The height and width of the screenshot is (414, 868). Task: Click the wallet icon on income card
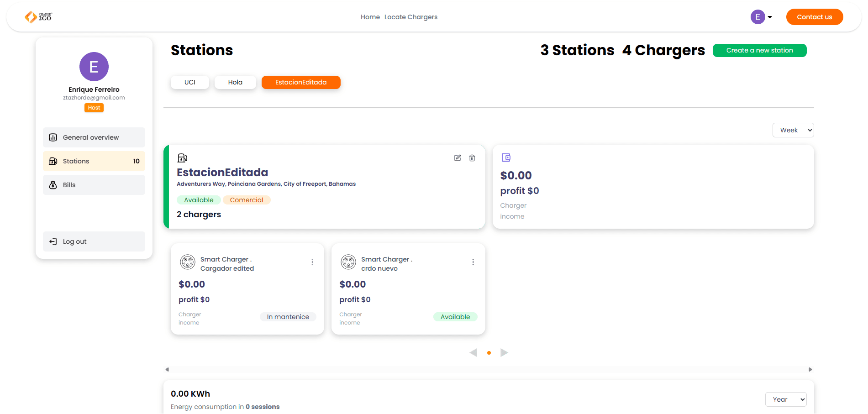click(x=506, y=157)
